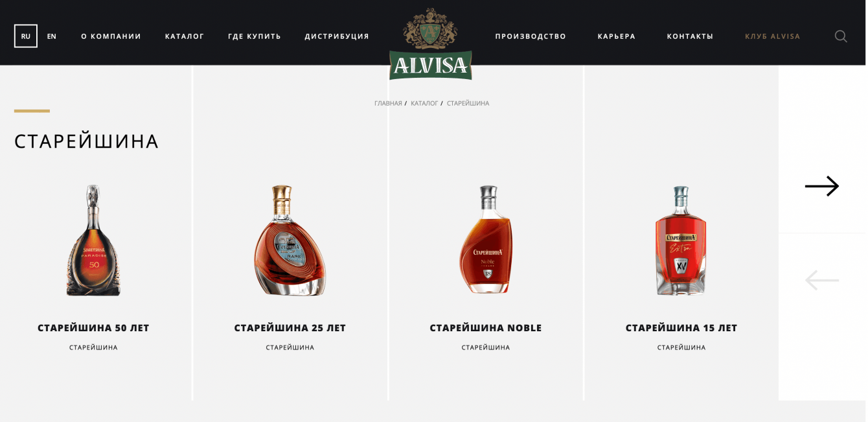The height and width of the screenshot is (422, 868).
Task: Open the Производство page
Action: [531, 36]
